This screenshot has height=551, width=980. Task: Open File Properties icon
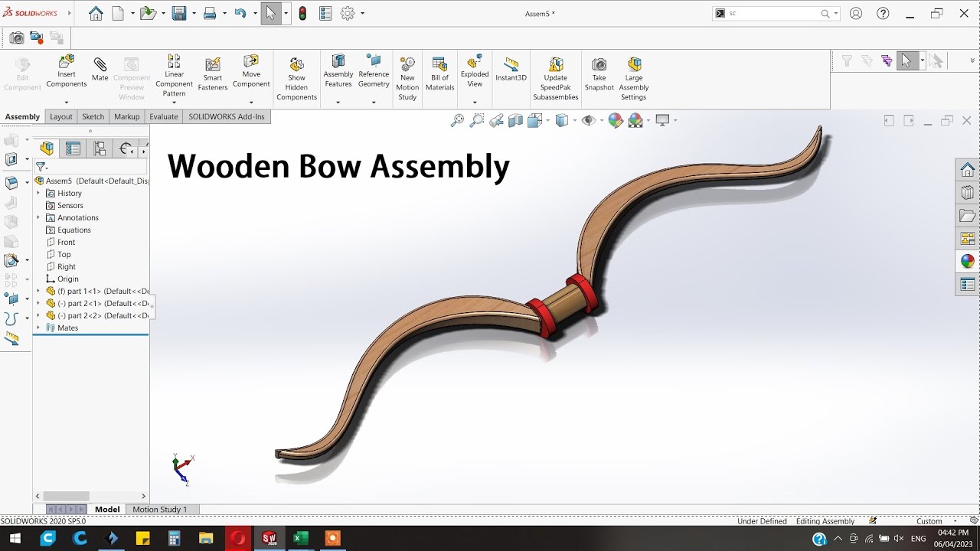pos(325,13)
